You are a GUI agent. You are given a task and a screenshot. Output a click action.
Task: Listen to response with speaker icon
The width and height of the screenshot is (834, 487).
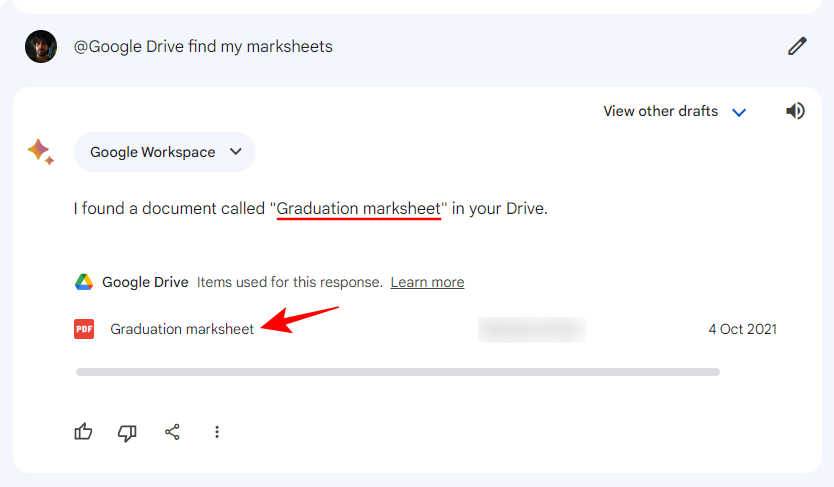pyautogui.click(x=795, y=111)
